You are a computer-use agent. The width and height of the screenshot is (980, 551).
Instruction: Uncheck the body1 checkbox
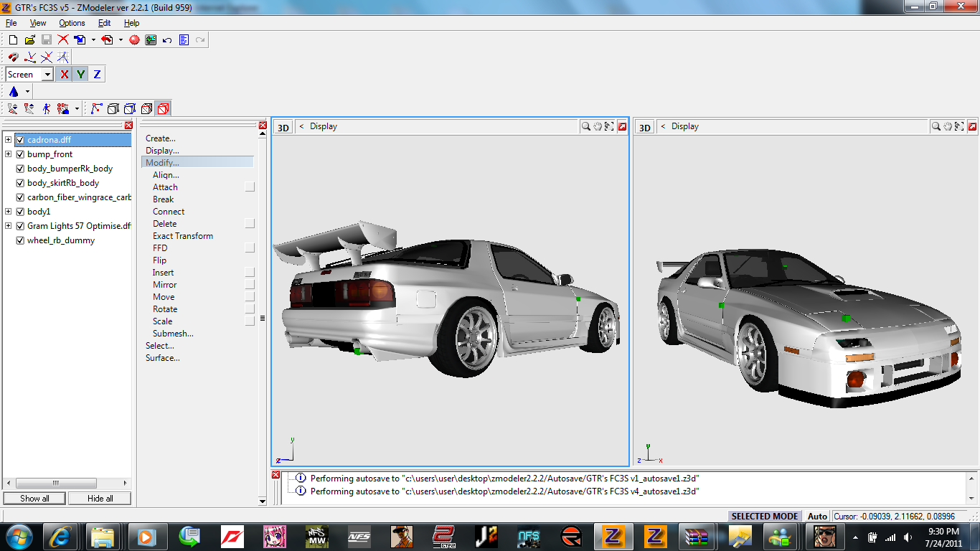point(20,212)
